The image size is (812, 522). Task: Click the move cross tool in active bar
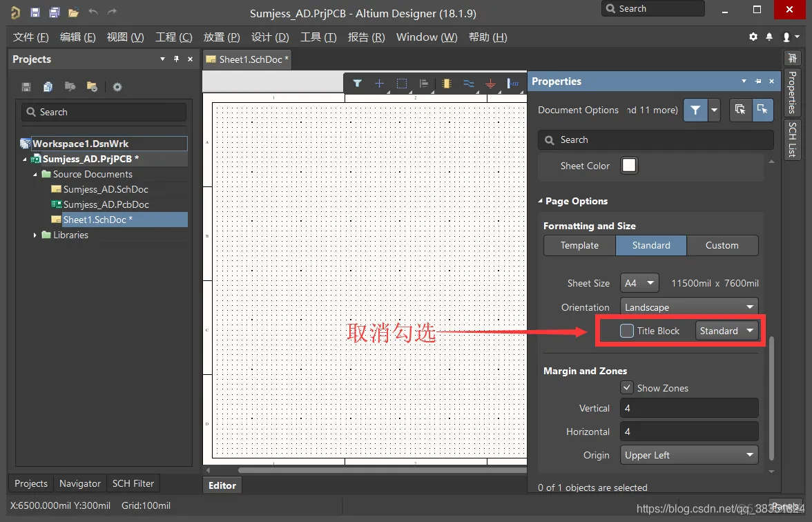(379, 84)
